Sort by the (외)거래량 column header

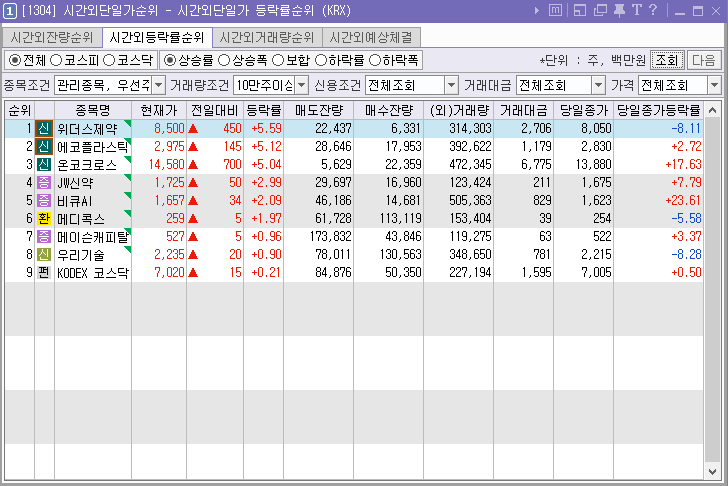point(459,110)
